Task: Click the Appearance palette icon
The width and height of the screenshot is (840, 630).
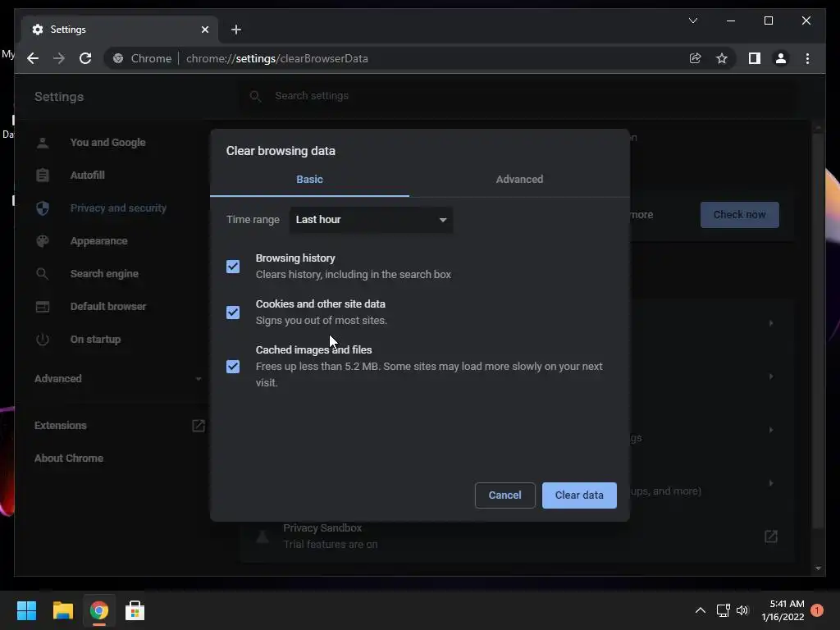Action: 43,241
